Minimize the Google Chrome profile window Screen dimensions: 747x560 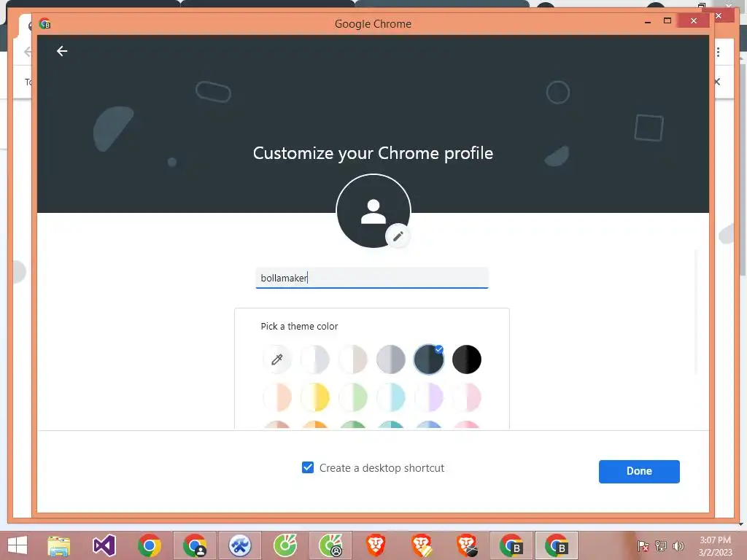click(648, 21)
